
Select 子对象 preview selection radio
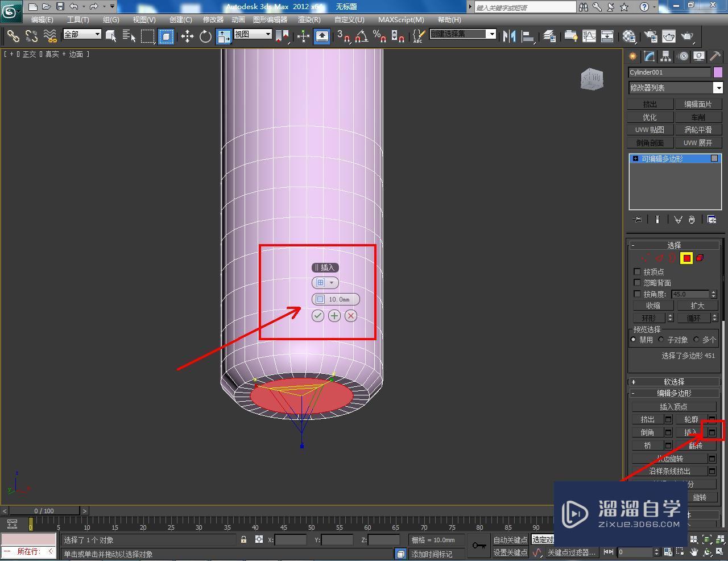point(661,340)
